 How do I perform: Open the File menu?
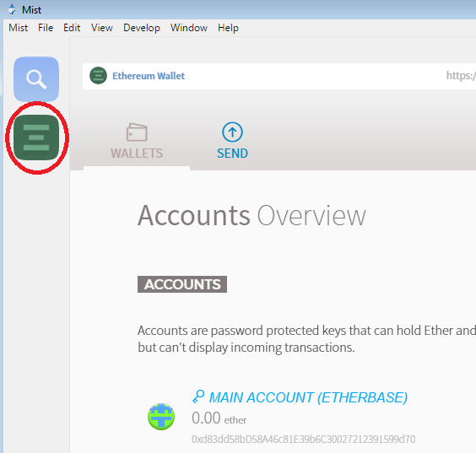[x=46, y=28]
